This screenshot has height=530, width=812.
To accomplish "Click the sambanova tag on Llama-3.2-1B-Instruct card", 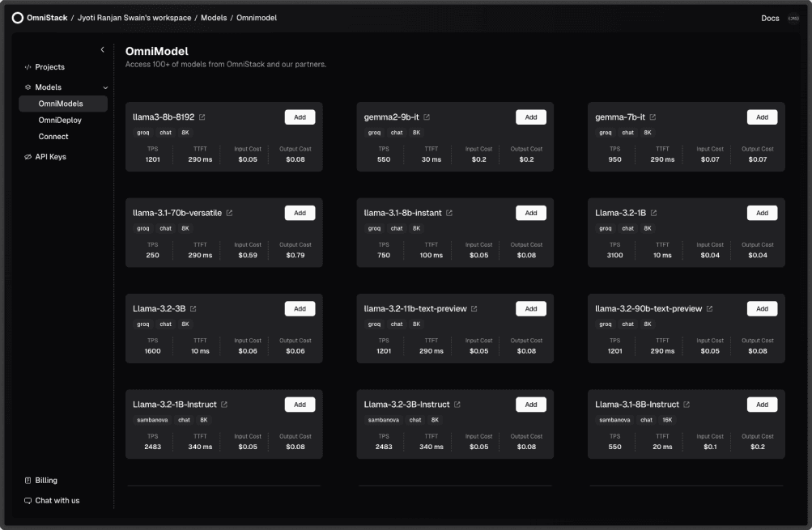I will pos(152,420).
